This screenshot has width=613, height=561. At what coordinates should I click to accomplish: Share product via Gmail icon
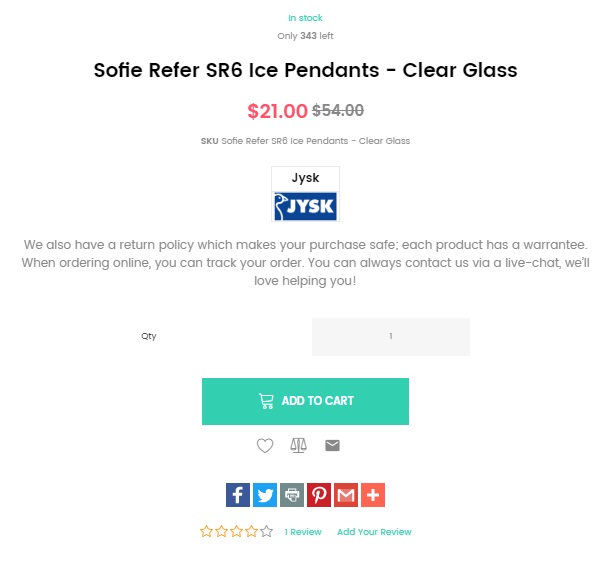346,495
